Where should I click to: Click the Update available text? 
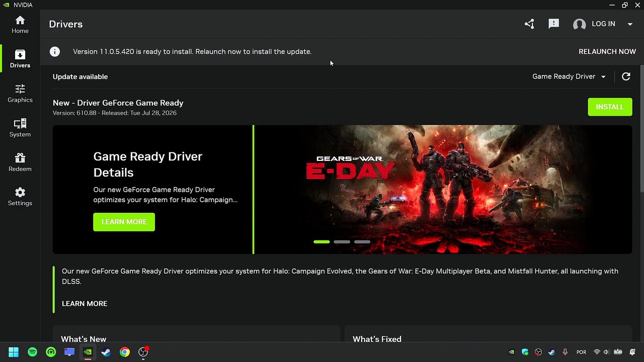pos(80,76)
